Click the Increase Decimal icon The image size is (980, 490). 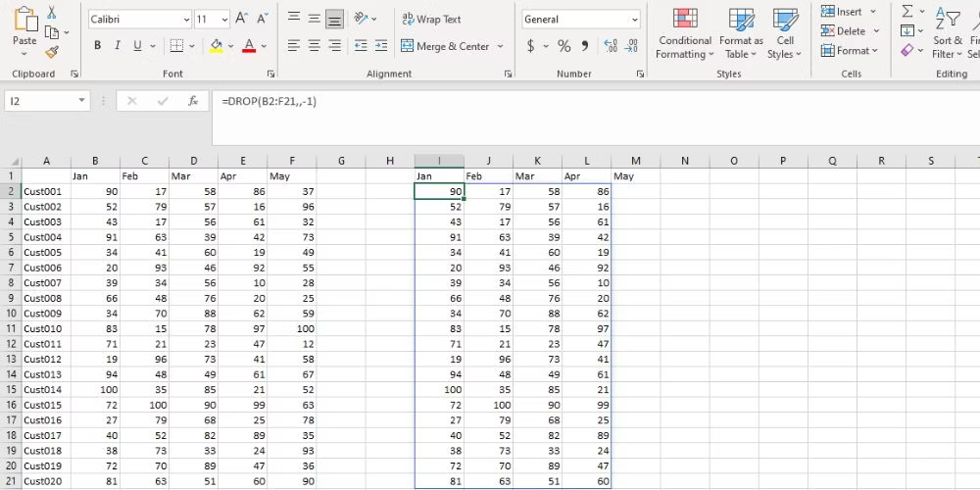point(611,46)
